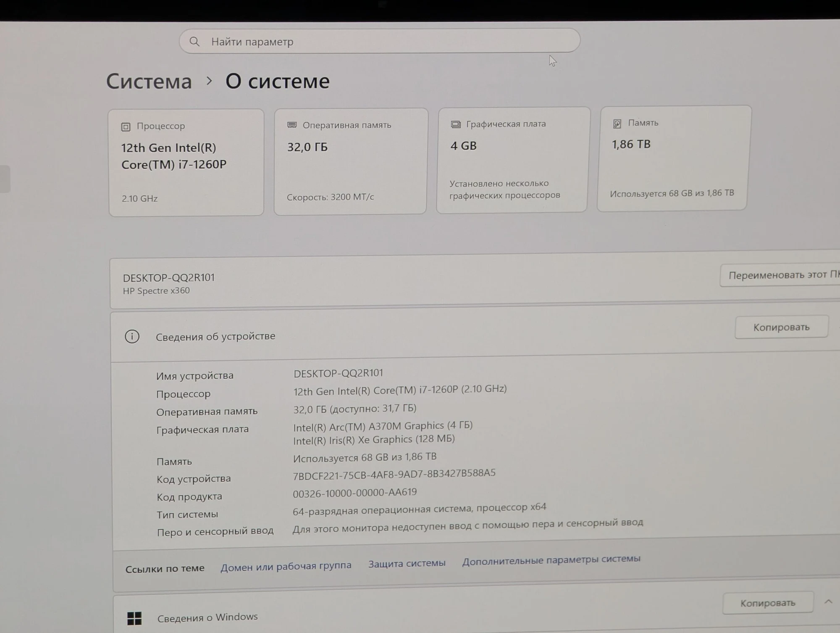The width and height of the screenshot is (840, 633).
Task: Click the processor chip icon
Action: point(126,127)
